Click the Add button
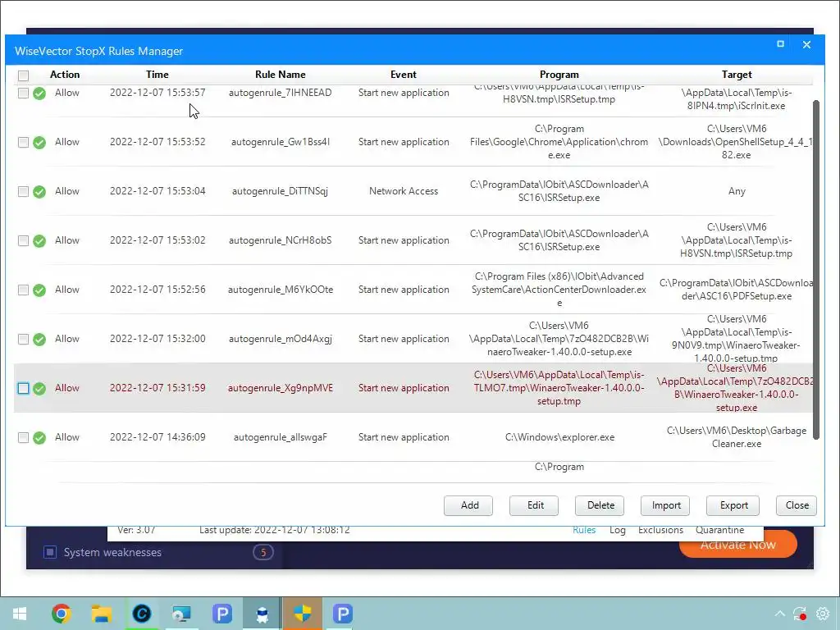 468,505
